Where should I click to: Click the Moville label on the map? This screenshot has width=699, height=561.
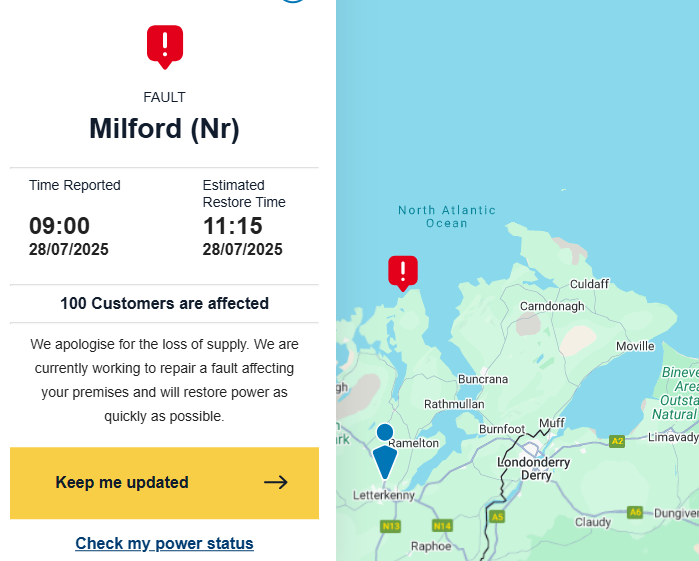[635, 346]
